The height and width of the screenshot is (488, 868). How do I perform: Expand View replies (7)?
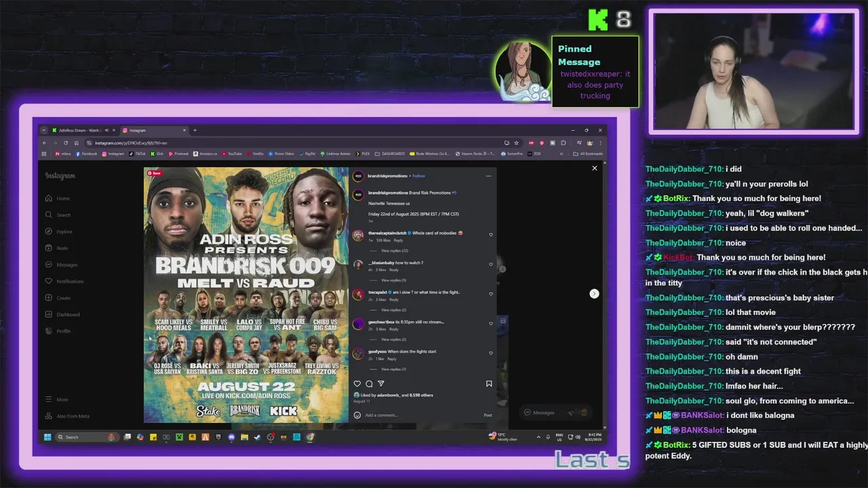click(x=393, y=369)
